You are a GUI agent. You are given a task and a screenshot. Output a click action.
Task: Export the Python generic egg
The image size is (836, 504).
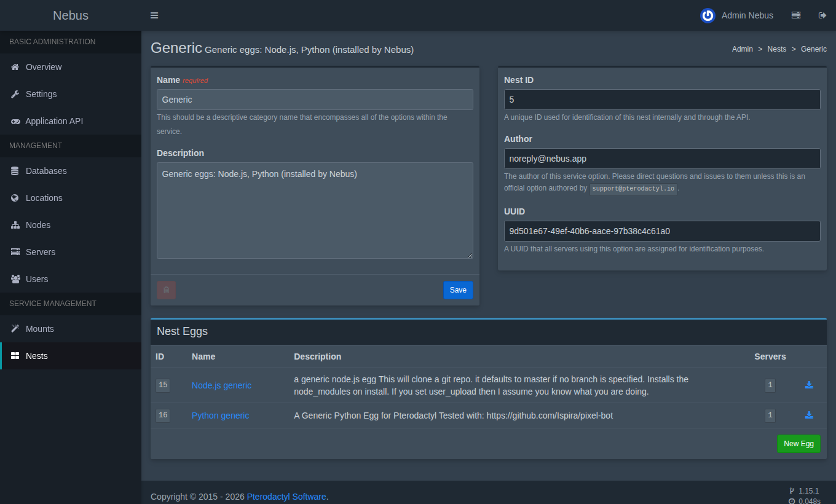[809, 415]
